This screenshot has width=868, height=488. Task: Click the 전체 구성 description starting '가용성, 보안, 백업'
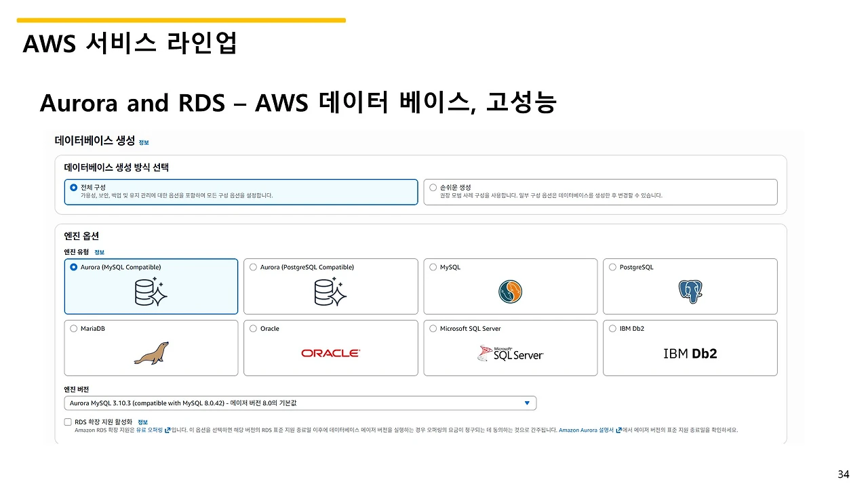coord(177,195)
